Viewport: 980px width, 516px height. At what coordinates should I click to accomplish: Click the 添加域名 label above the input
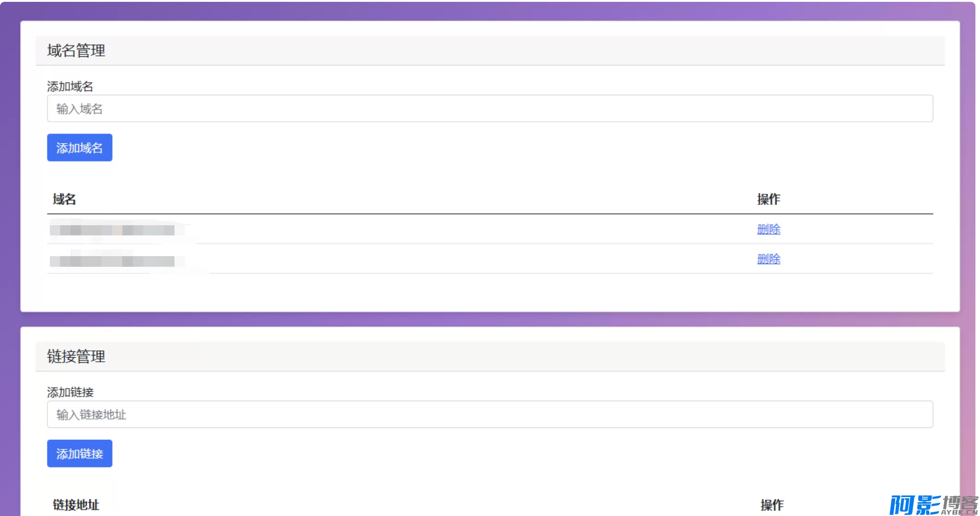click(70, 86)
